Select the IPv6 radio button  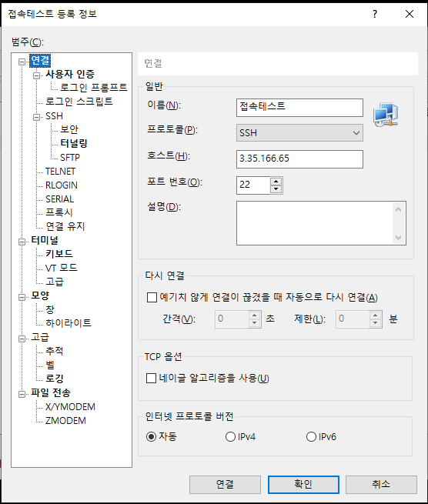[x=311, y=437]
